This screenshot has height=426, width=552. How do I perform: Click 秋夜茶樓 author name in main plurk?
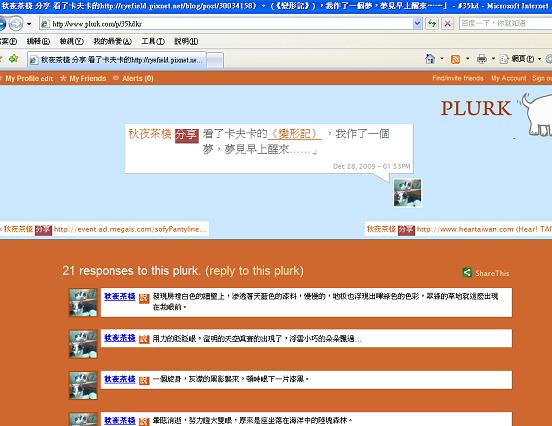coord(150,134)
